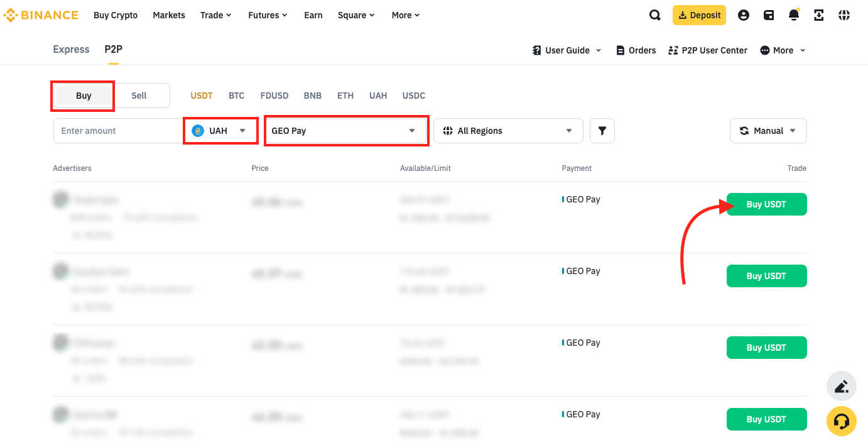Click the yellow Deposit button
868x445 pixels.
click(x=699, y=15)
